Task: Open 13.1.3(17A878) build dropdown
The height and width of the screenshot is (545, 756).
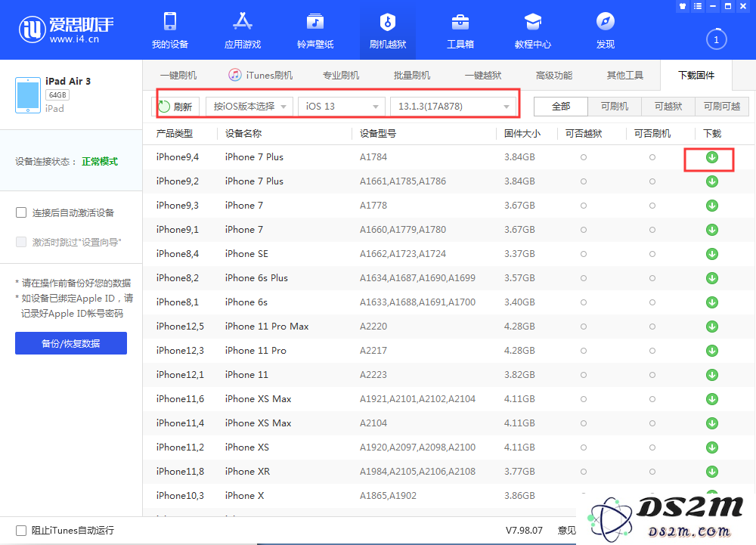Action: pyautogui.click(x=453, y=107)
